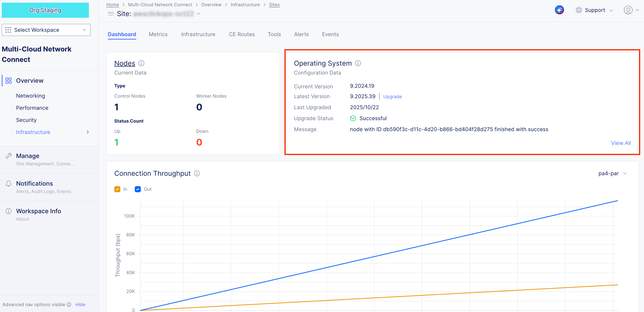The height and width of the screenshot is (312, 644).
Task: Click the Nodes info icon
Action: click(141, 63)
